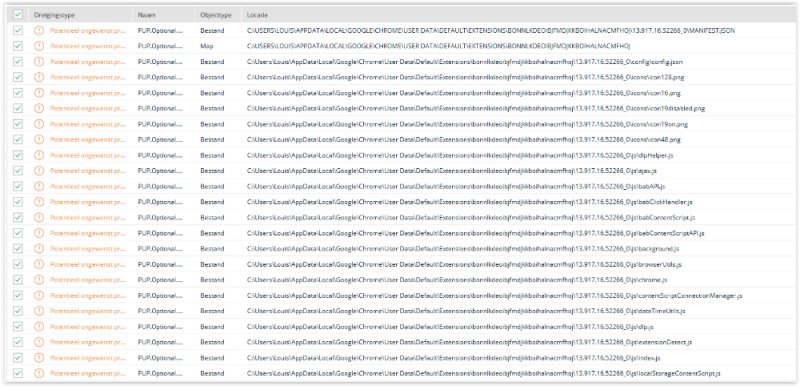The image size is (800, 386).
Task: Click the 'Map' object type cell
Action: (x=206, y=46)
